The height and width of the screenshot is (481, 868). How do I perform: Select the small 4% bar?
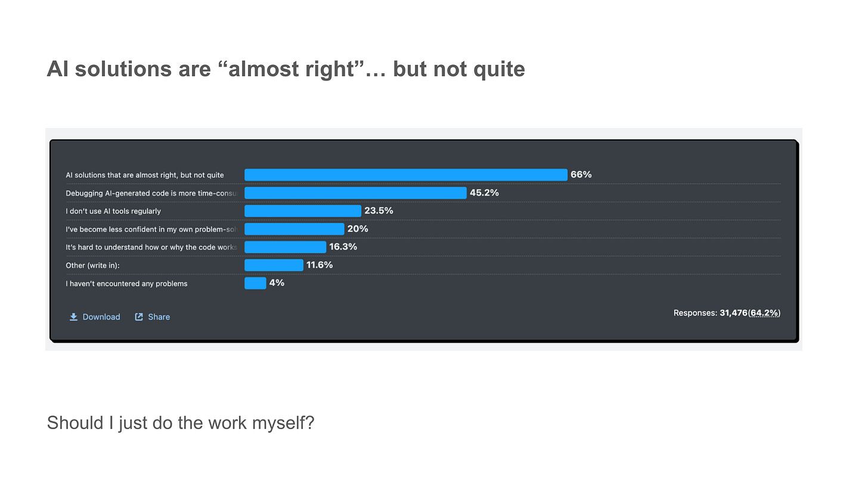pos(255,283)
